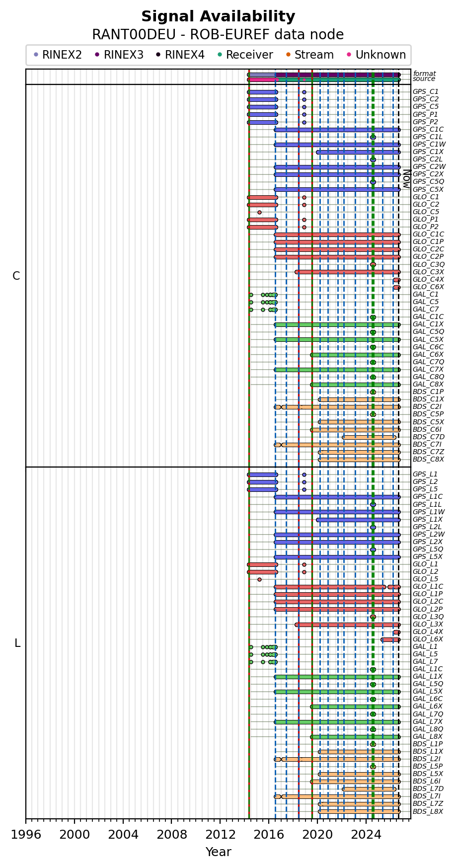
Task: Click the RINEX2 legend entry
Action: coord(58,55)
